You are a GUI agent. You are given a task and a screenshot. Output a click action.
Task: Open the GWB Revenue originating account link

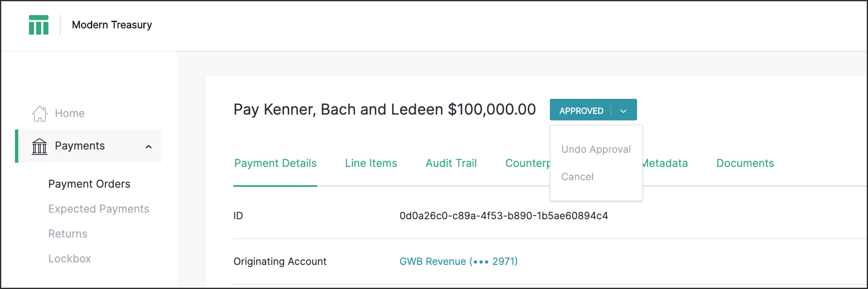coord(458,261)
